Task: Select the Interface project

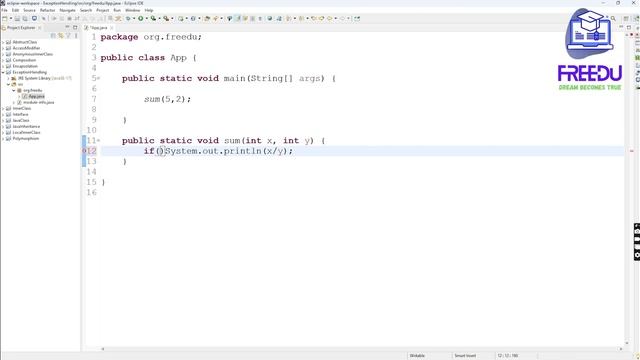Action: coord(20,114)
